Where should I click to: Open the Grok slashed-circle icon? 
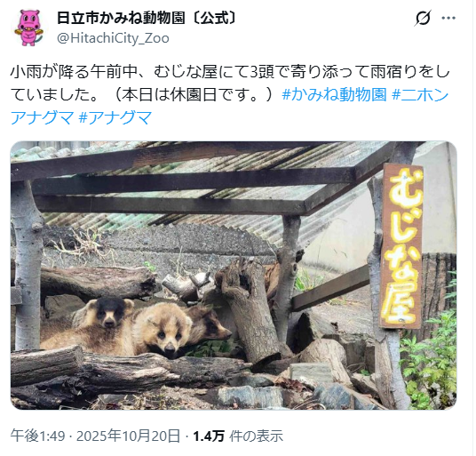click(x=423, y=18)
